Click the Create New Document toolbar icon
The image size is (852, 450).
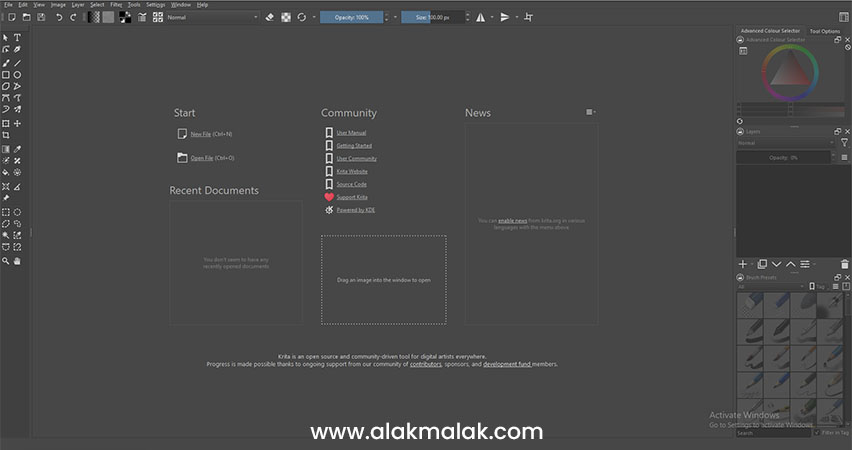pos(11,17)
